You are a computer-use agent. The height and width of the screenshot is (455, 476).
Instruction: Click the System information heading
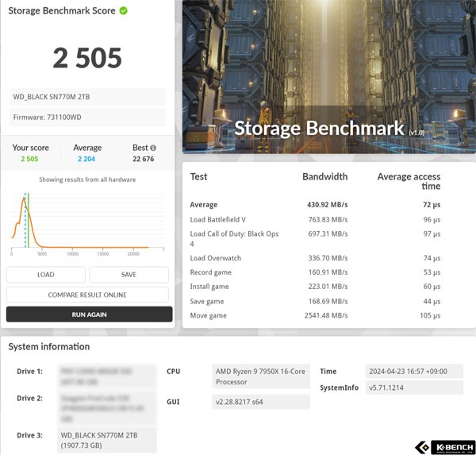click(x=49, y=346)
